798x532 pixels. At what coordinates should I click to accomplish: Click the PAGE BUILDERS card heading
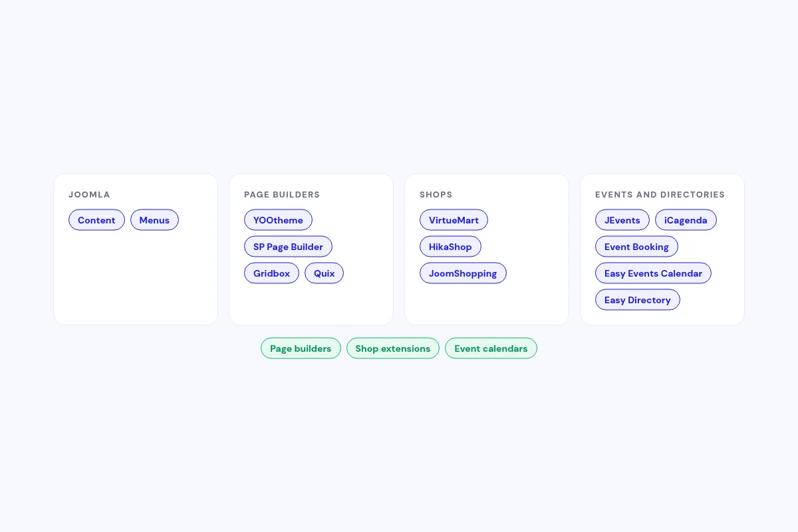coord(282,195)
